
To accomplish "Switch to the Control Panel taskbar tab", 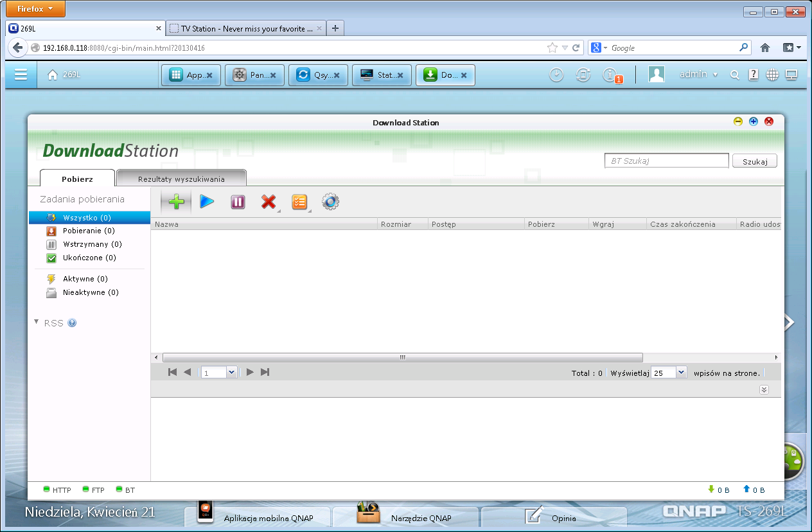I will coord(254,75).
